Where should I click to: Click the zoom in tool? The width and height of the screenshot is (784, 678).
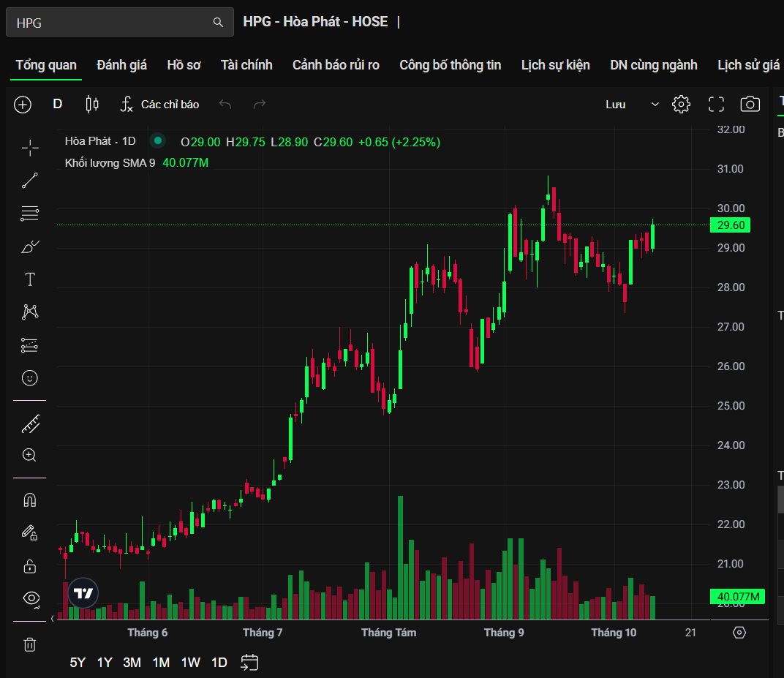point(30,455)
